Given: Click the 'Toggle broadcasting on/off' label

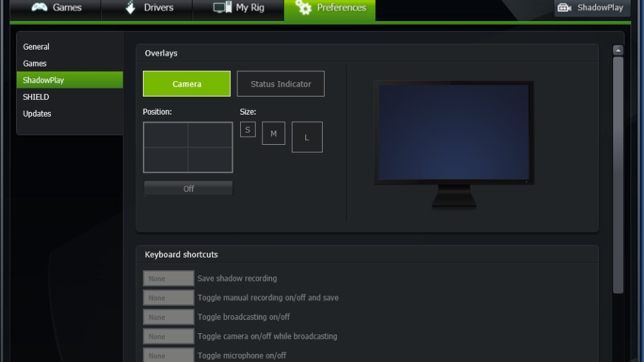Looking at the screenshot, I should (x=244, y=317).
